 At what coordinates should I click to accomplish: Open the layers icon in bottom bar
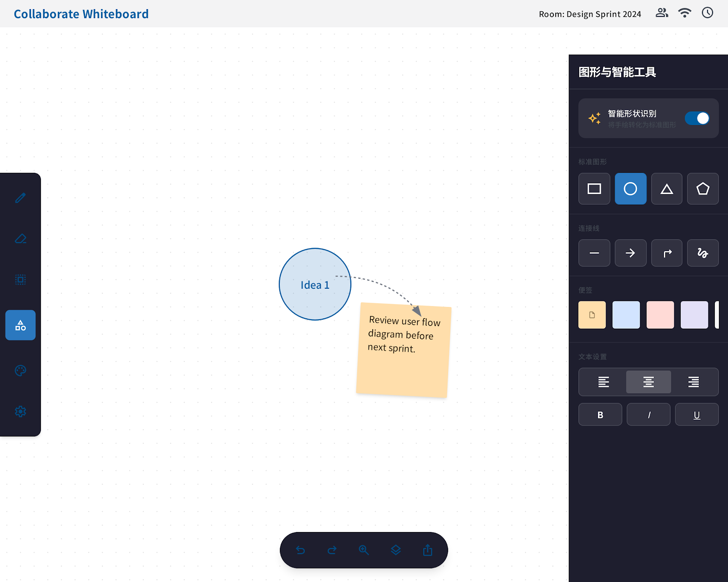[396, 550]
